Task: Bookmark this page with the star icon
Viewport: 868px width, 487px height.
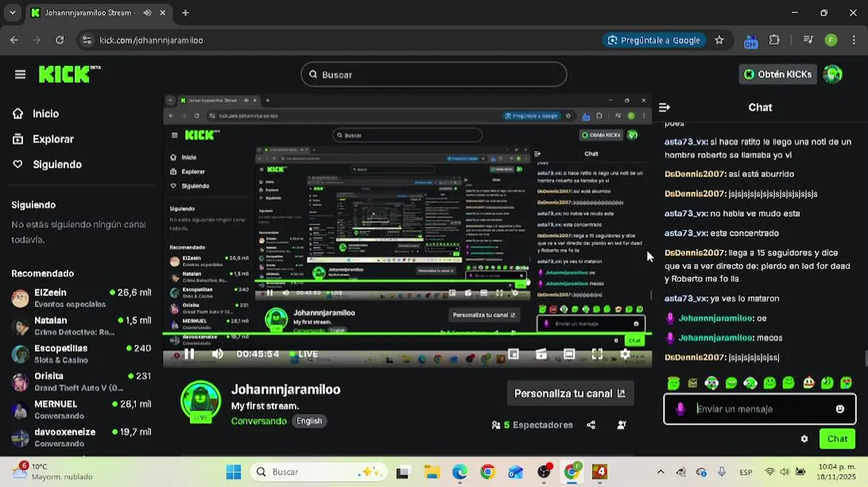Action: 719,40
